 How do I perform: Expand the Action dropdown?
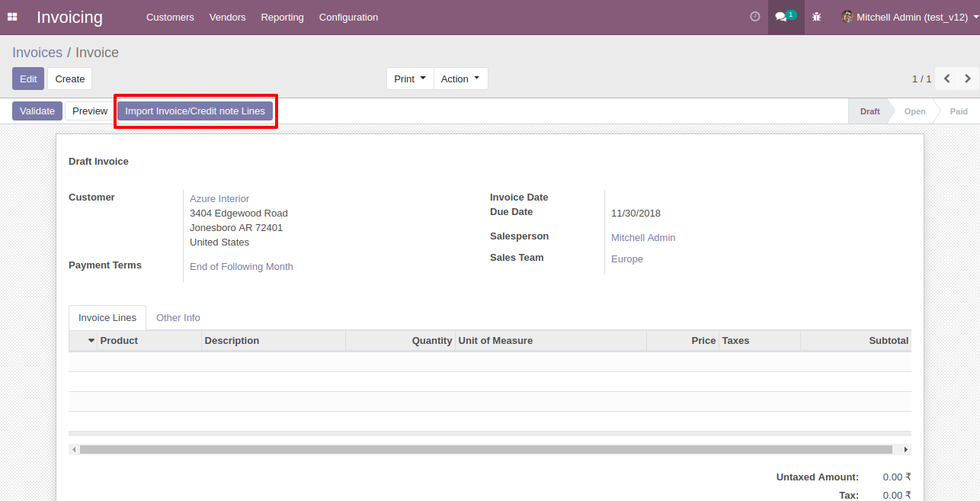pos(460,79)
